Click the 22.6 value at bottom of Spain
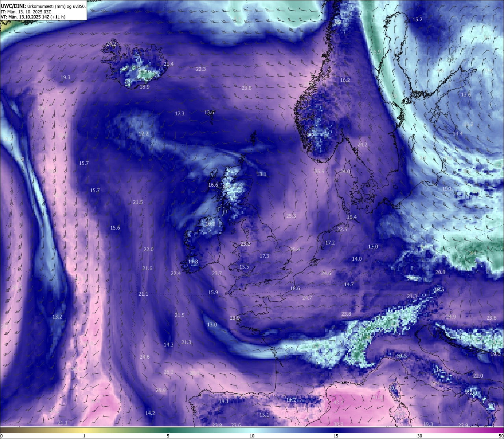504x439 pixels. (x=236, y=425)
